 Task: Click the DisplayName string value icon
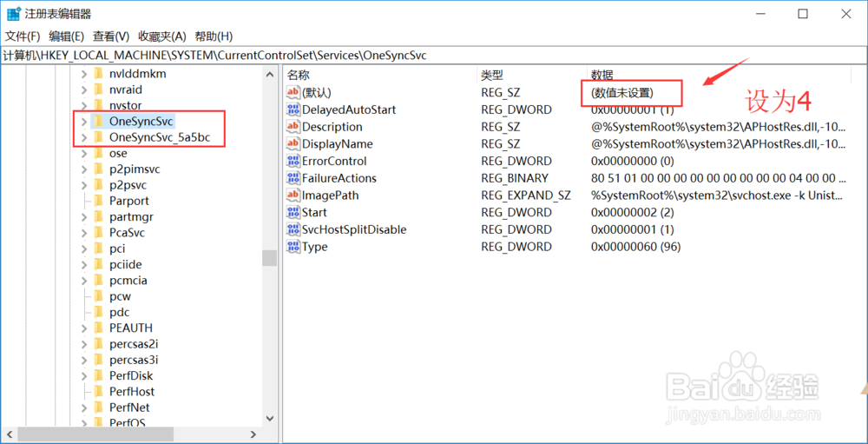click(x=293, y=144)
